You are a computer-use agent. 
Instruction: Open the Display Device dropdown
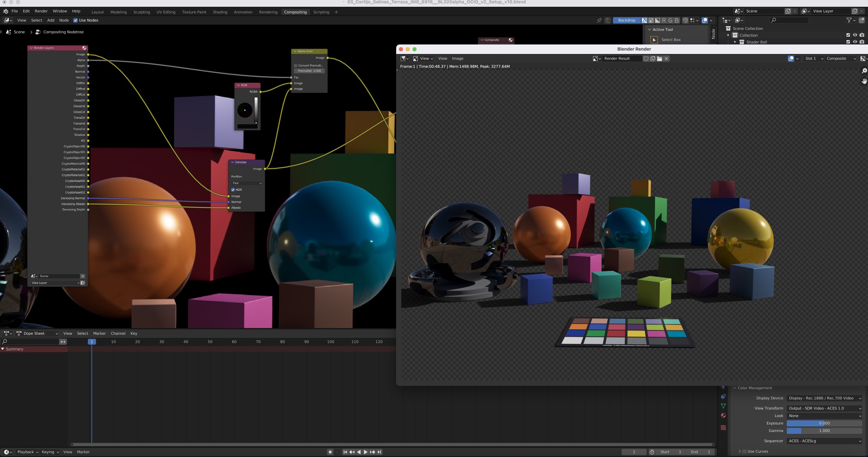click(x=824, y=398)
